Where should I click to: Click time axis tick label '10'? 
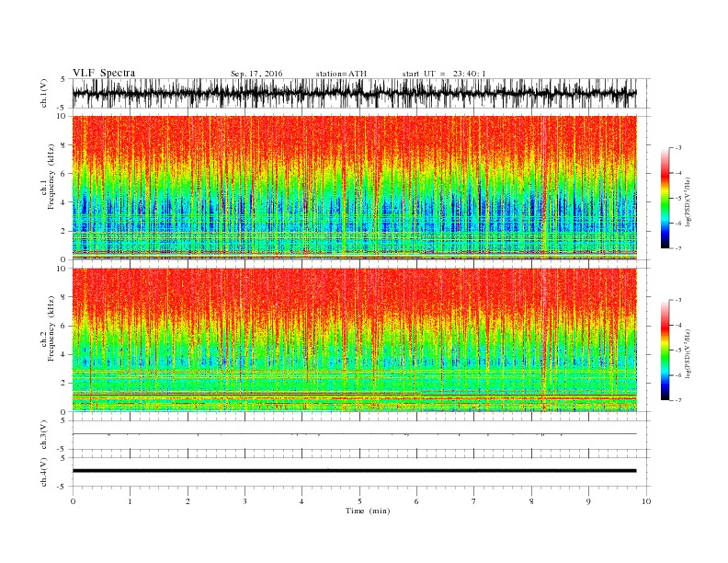(646, 501)
